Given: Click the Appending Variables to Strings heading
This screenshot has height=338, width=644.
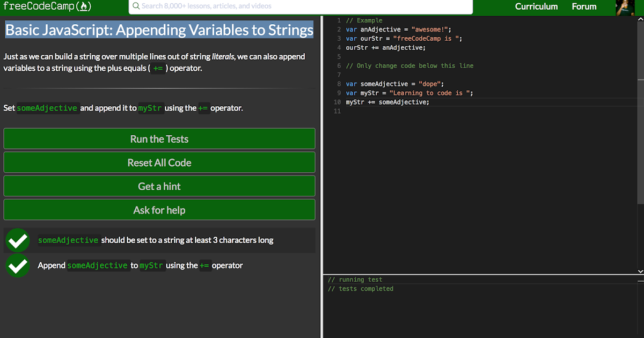Looking at the screenshot, I should tap(159, 30).
